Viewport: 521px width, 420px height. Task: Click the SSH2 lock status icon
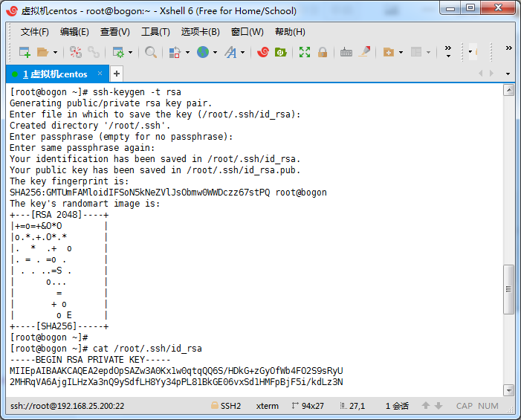[215, 405]
